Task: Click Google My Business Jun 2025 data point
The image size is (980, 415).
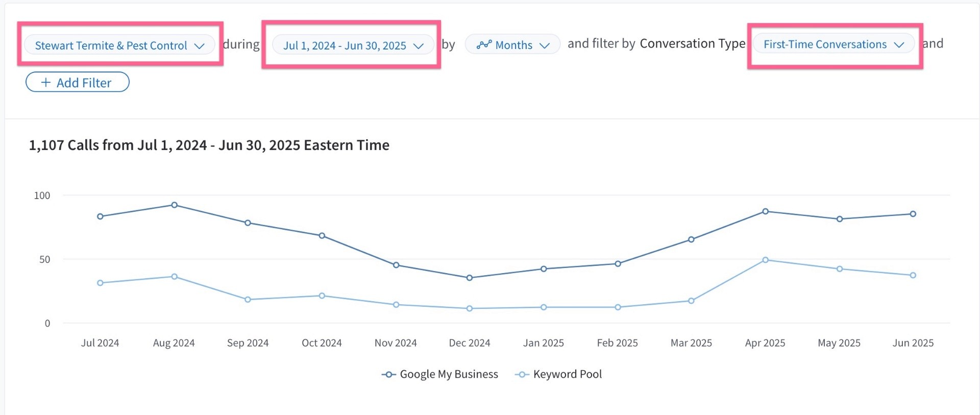Action: (x=913, y=214)
